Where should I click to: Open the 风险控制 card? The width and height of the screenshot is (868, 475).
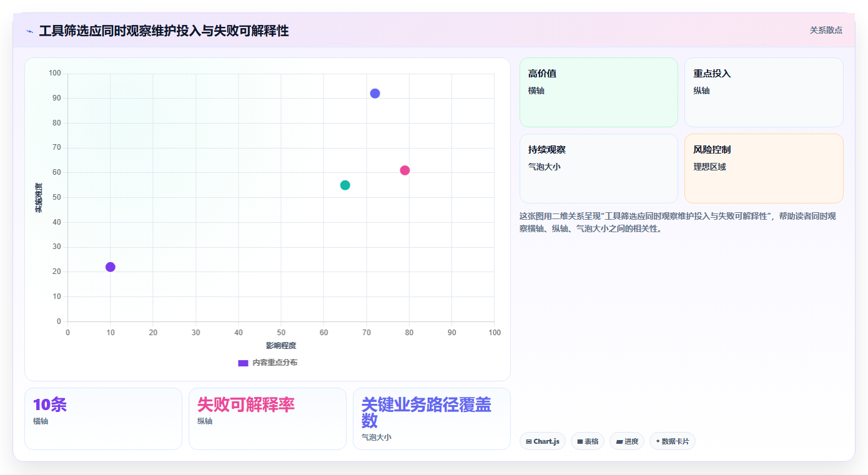click(x=764, y=169)
